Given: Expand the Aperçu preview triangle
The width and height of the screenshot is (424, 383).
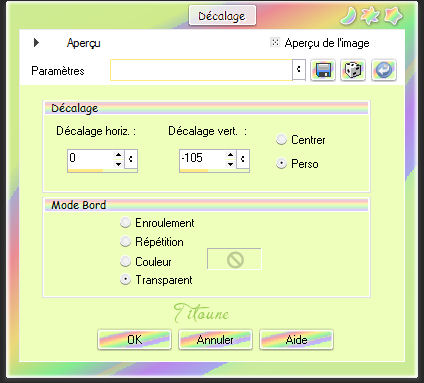Looking at the screenshot, I should click(36, 42).
